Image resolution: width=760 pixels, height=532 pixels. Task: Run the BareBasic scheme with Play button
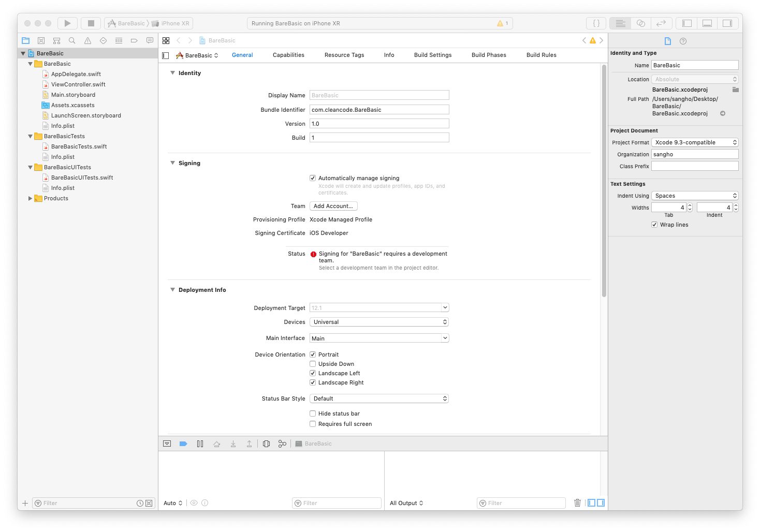point(67,23)
